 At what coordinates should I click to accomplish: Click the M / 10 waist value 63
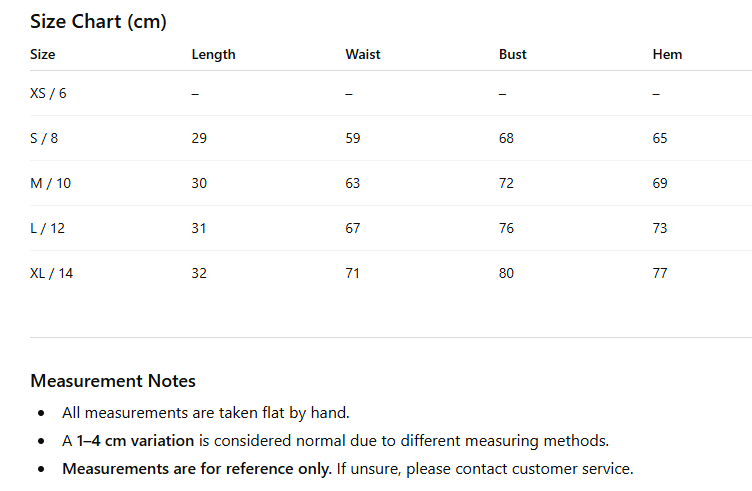[353, 183]
